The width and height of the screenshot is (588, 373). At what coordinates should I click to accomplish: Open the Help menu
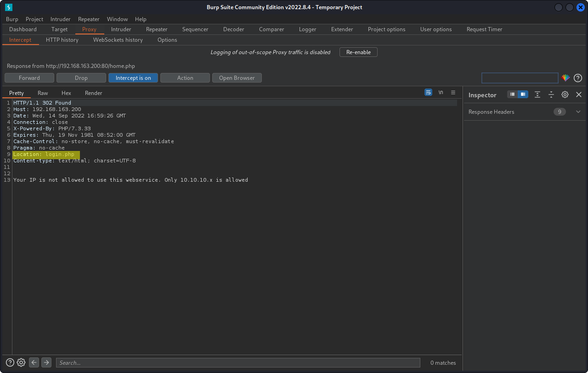click(x=141, y=19)
